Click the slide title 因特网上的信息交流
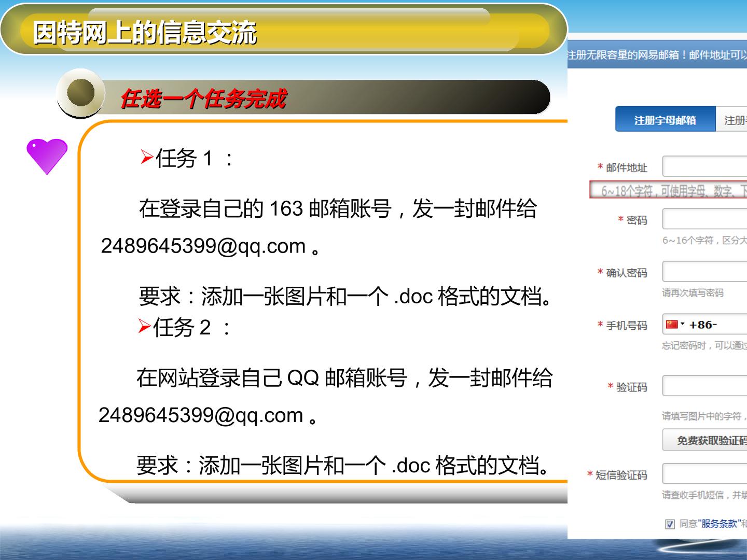This screenshot has width=747, height=560. [x=145, y=33]
